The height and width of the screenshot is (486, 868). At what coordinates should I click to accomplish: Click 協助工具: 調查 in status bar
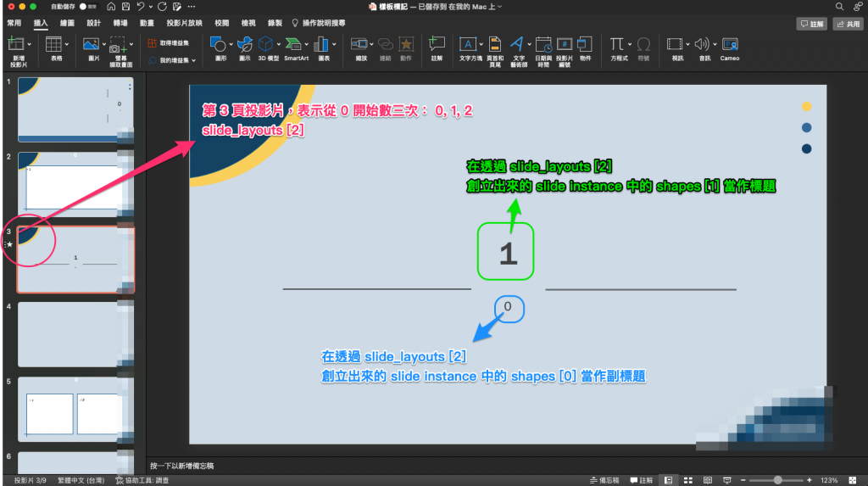142,480
